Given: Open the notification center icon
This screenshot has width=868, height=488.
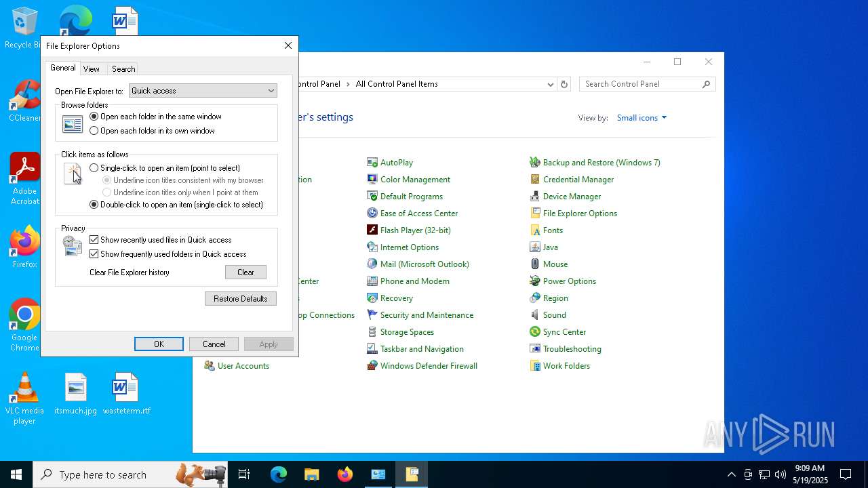Looking at the screenshot, I should (x=846, y=474).
